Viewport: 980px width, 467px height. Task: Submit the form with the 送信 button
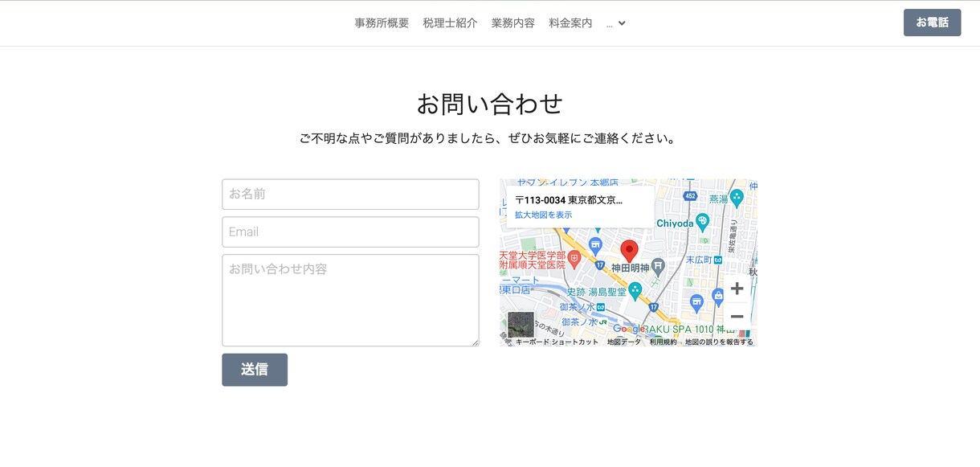pos(255,370)
